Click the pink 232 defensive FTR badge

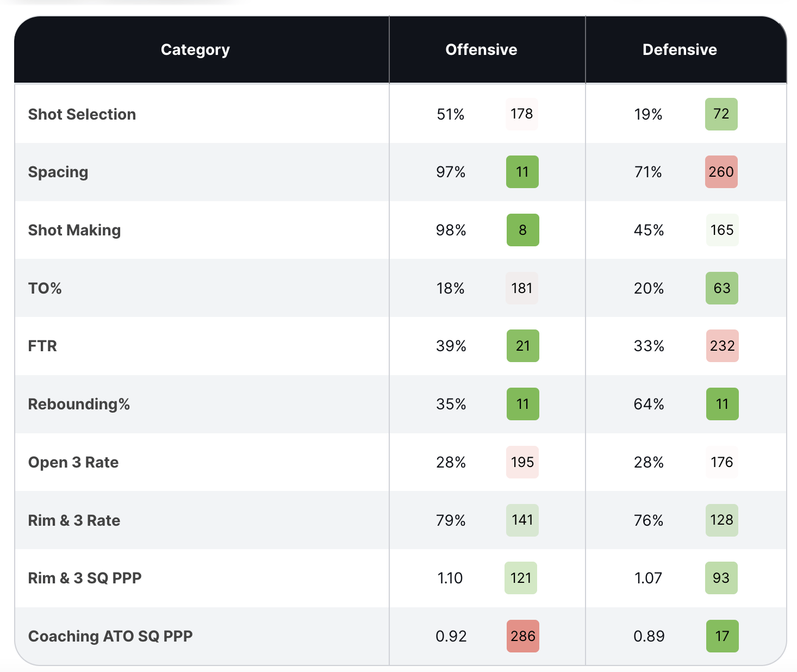pyautogui.click(x=722, y=346)
